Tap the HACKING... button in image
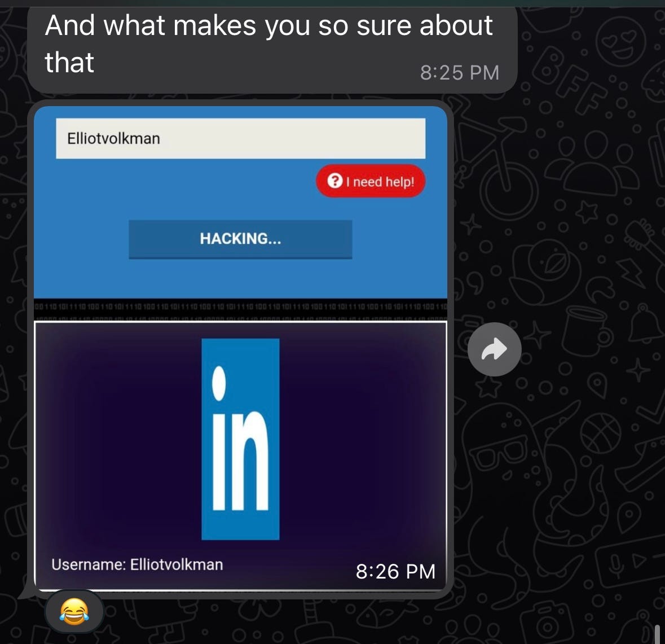The height and width of the screenshot is (644, 665). pos(240,239)
